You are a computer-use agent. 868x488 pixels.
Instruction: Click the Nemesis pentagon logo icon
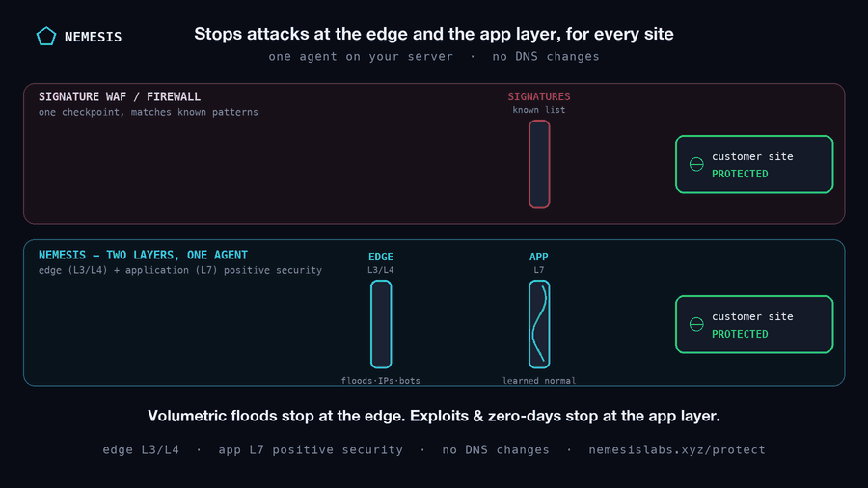click(46, 37)
